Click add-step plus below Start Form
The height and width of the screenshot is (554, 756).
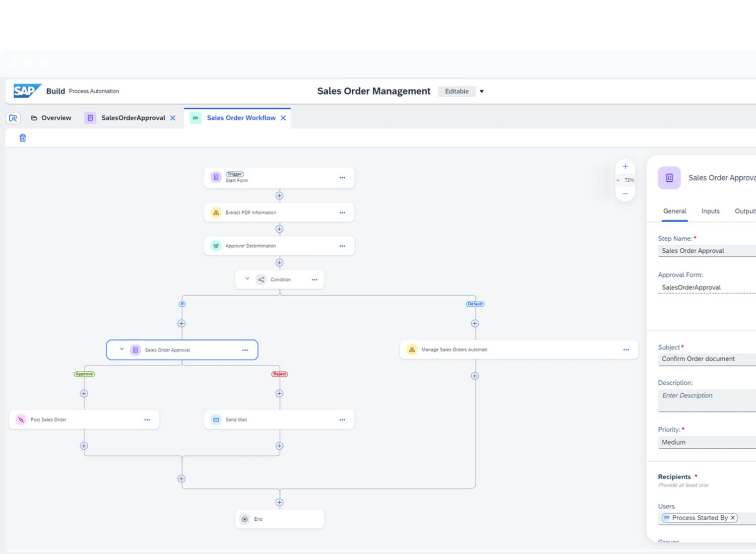(x=279, y=195)
